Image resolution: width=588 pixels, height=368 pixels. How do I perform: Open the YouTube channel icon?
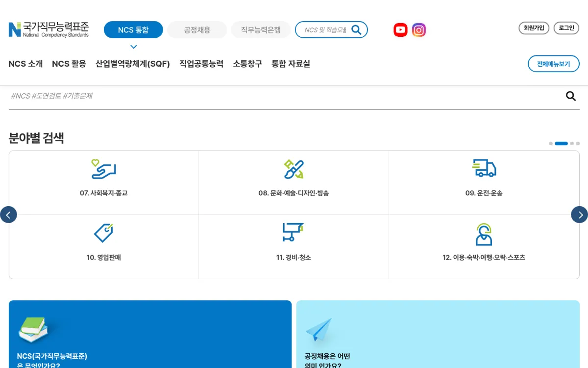[x=400, y=30]
